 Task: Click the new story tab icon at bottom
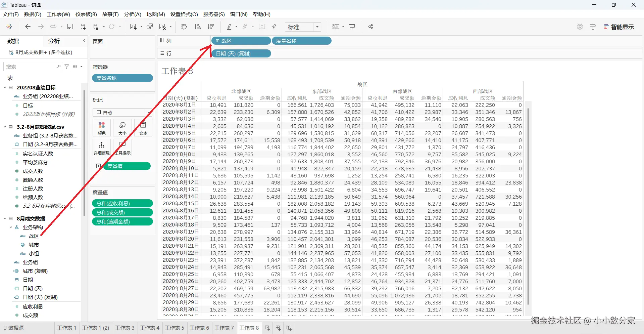(x=289, y=328)
